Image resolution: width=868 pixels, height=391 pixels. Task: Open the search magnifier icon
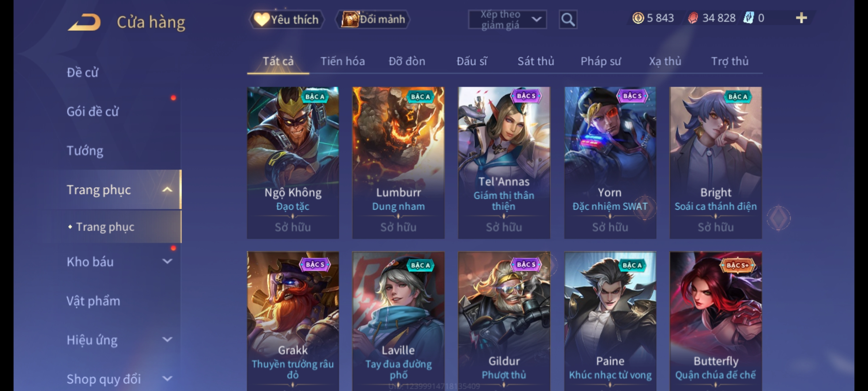click(x=568, y=20)
